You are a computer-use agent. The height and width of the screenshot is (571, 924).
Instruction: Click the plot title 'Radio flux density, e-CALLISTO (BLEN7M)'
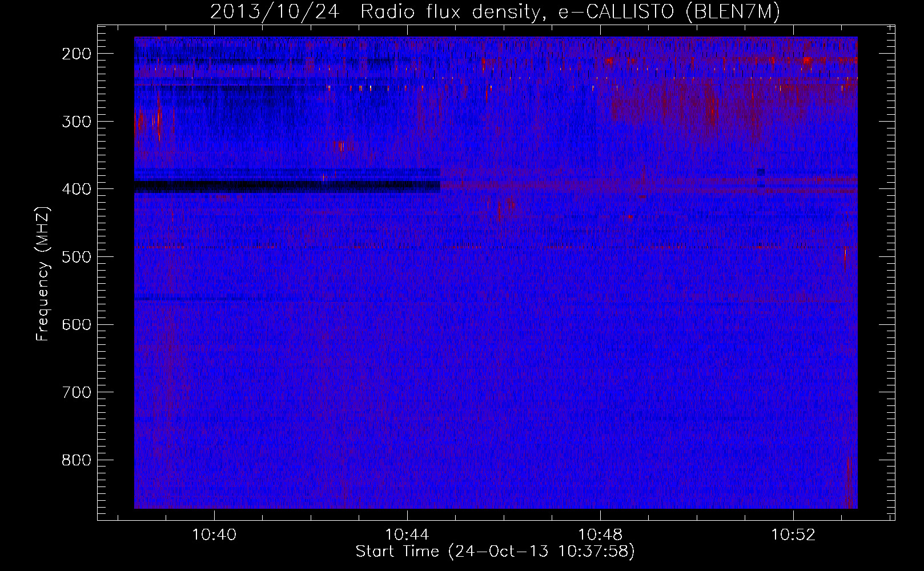[570, 11]
